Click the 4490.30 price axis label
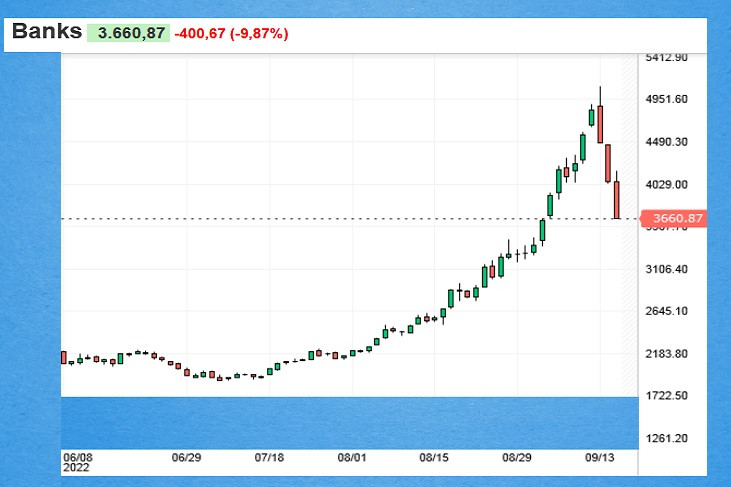Image resolution: width=731 pixels, height=487 pixels. [x=667, y=143]
